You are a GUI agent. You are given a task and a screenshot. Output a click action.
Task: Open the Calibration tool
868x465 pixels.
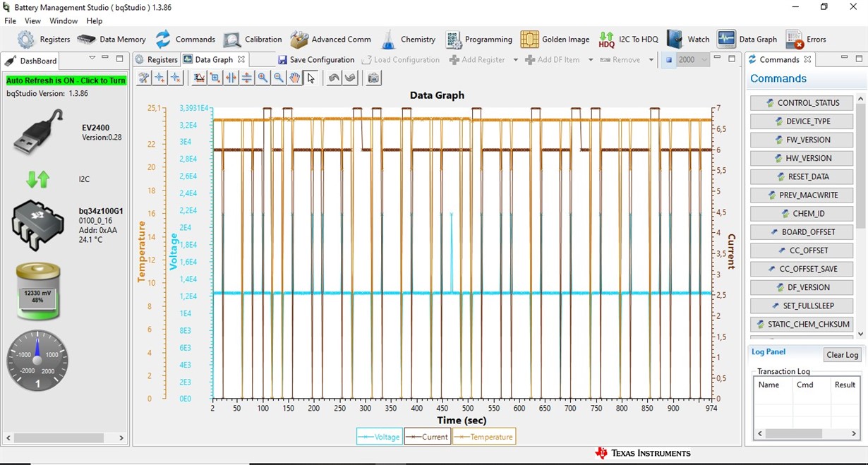tap(253, 40)
